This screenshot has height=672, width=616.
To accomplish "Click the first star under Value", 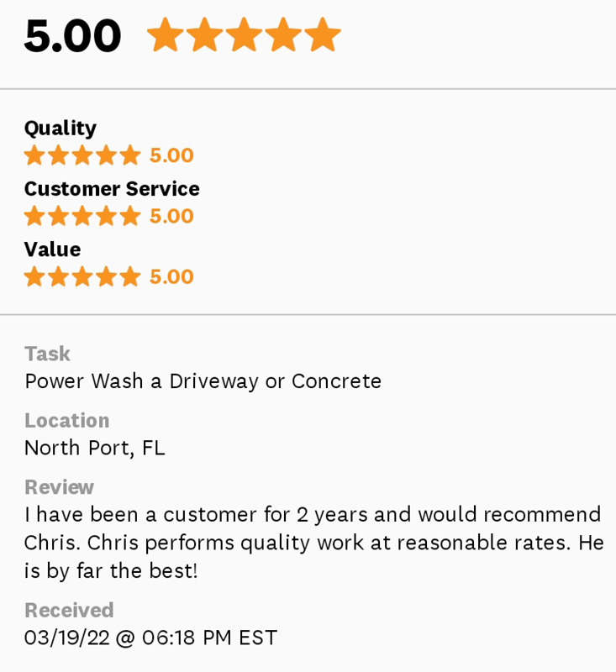I will click(x=34, y=276).
